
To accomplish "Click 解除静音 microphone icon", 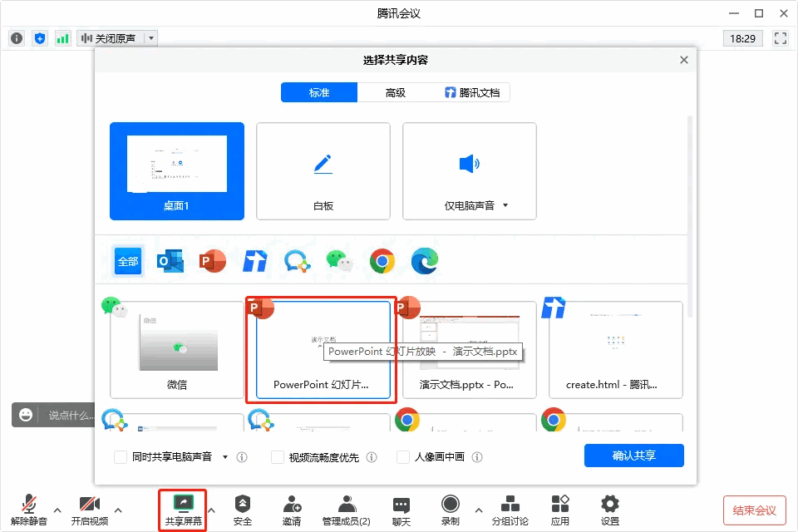I will [29, 510].
